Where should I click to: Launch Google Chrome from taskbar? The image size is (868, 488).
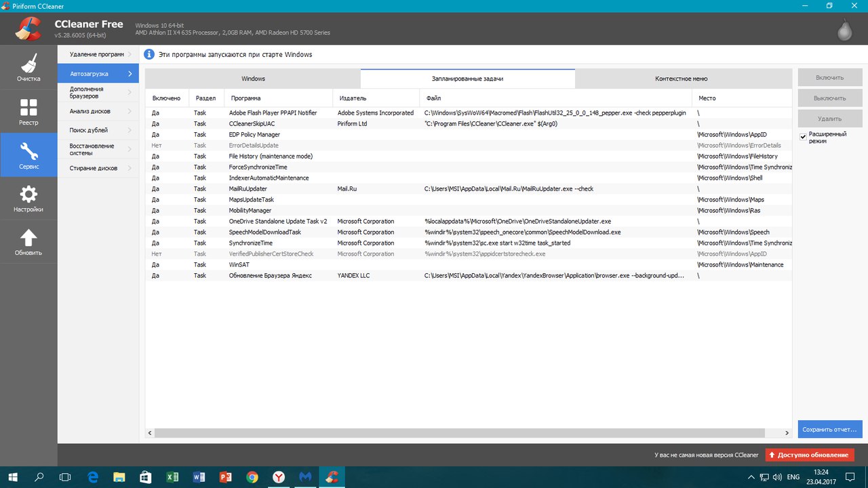pyautogui.click(x=252, y=477)
